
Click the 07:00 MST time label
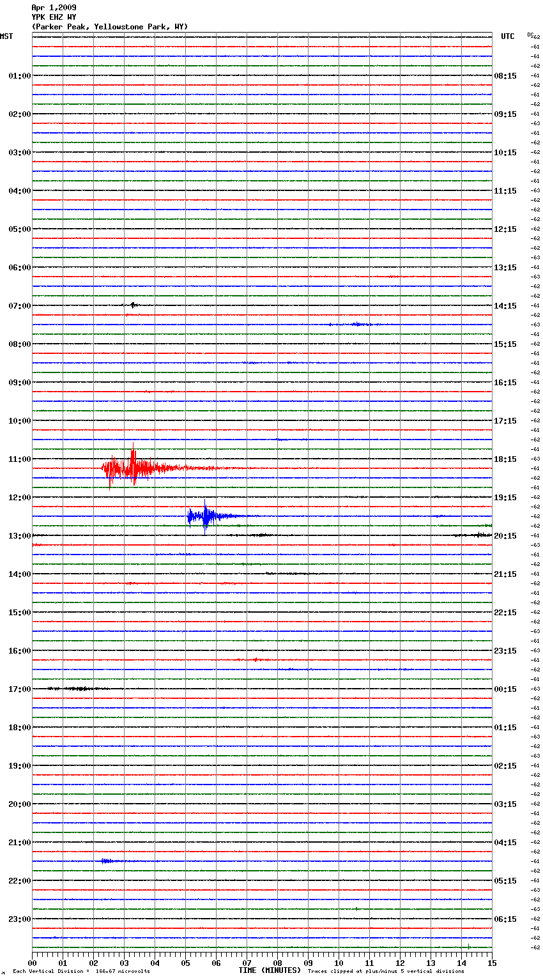[19, 306]
